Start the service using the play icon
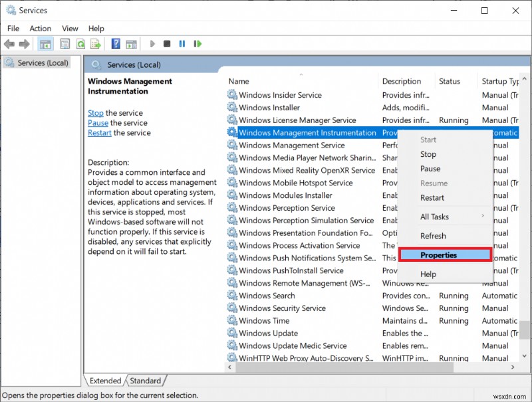 152,44
